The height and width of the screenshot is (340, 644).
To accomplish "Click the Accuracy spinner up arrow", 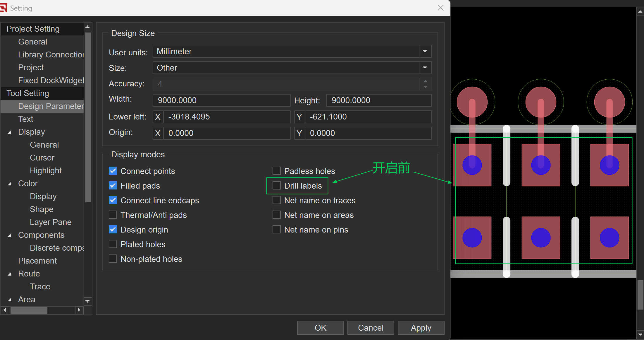I will click(x=425, y=81).
